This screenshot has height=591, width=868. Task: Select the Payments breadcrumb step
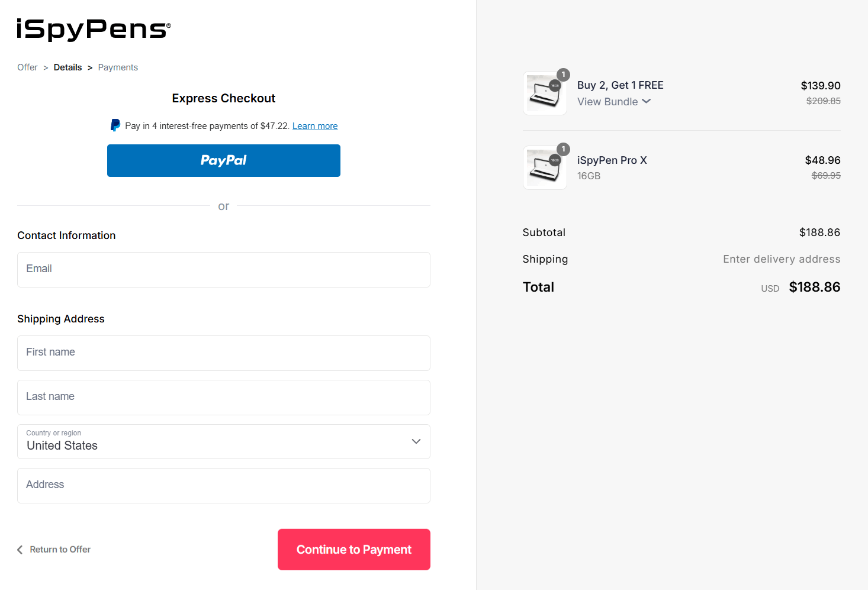pyautogui.click(x=117, y=67)
